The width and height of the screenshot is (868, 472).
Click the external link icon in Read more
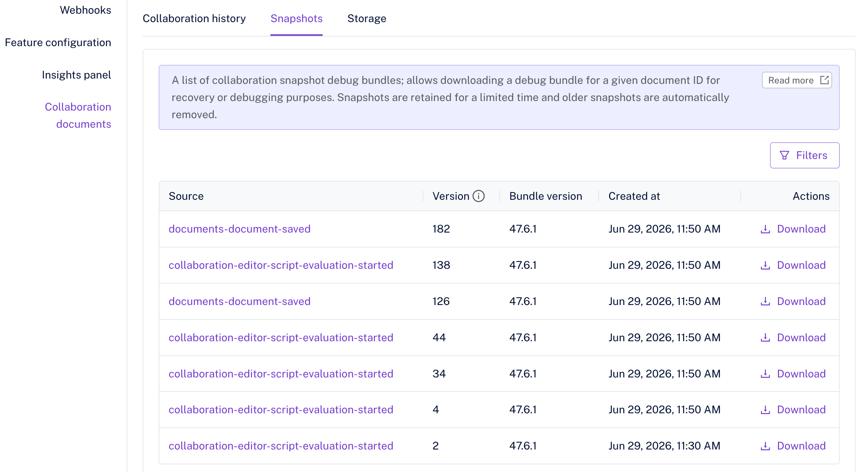825,80
